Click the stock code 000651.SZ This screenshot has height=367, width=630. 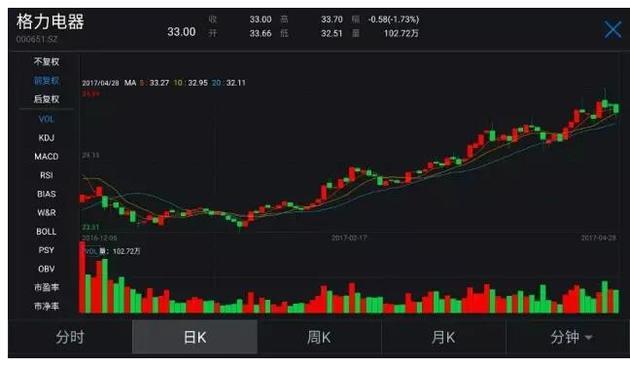point(37,39)
